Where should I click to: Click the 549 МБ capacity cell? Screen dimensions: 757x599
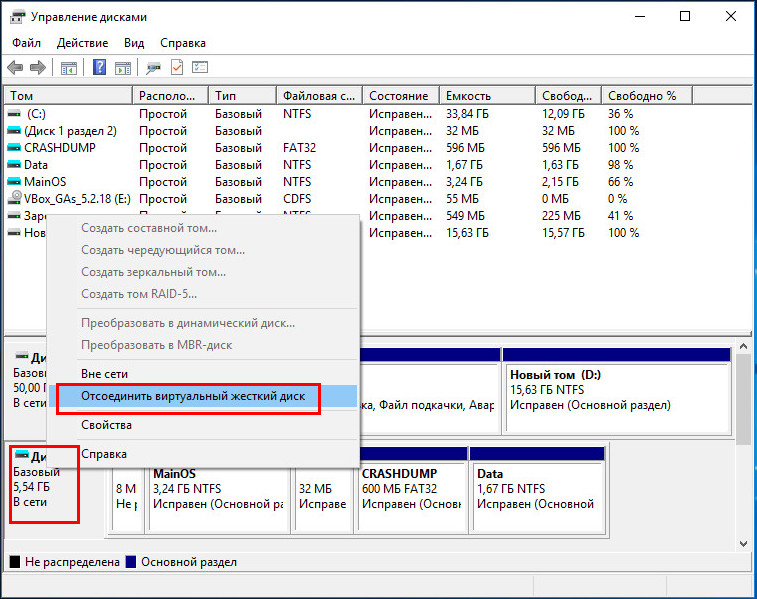465,216
